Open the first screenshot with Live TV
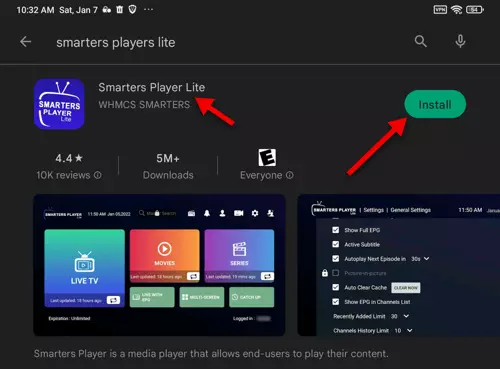 pyautogui.click(x=159, y=265)
